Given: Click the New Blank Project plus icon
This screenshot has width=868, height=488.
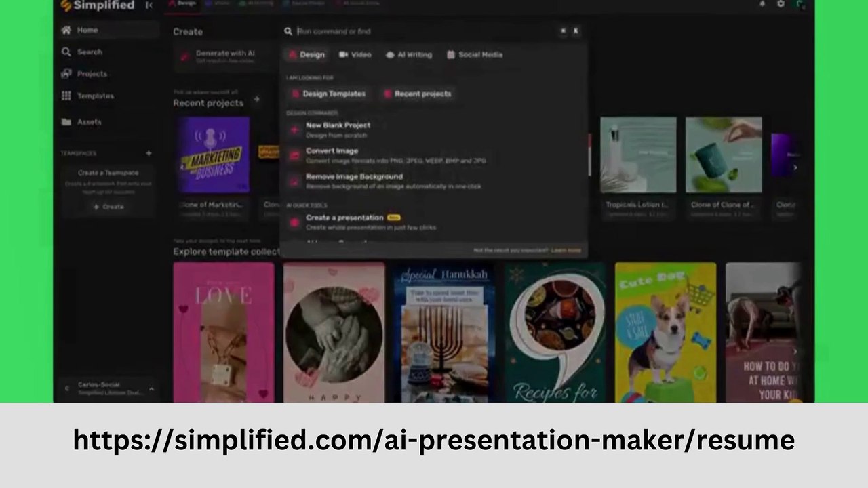Looking at the screenshot, I should 294,129.
